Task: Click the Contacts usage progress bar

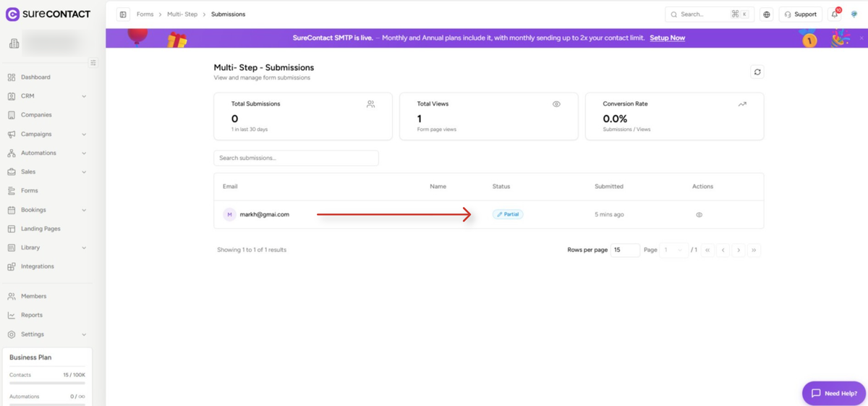Action: coord(47,383)
